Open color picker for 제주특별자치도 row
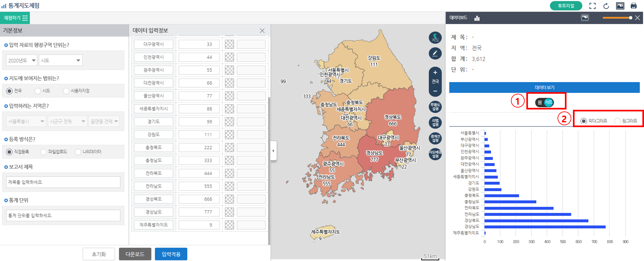This screenshot has height=261, width=644. pyautogui.click(x=229, y=225)
